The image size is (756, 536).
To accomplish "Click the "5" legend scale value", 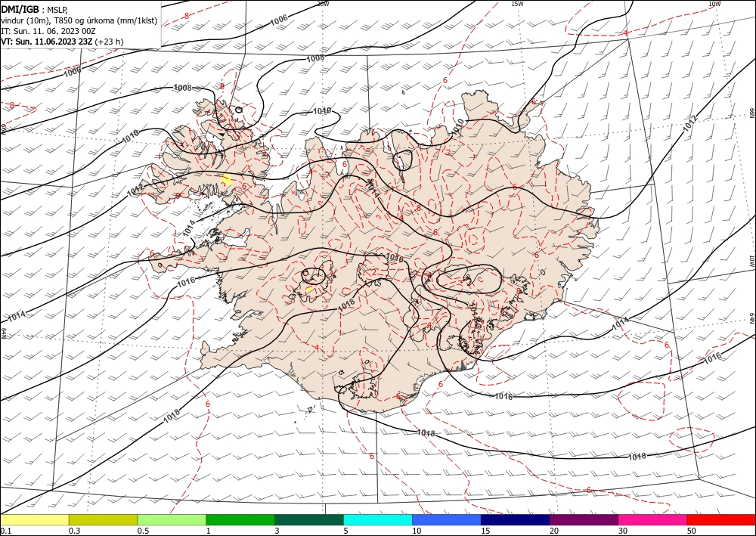I will pyautogui.click(x=346, y=531).
